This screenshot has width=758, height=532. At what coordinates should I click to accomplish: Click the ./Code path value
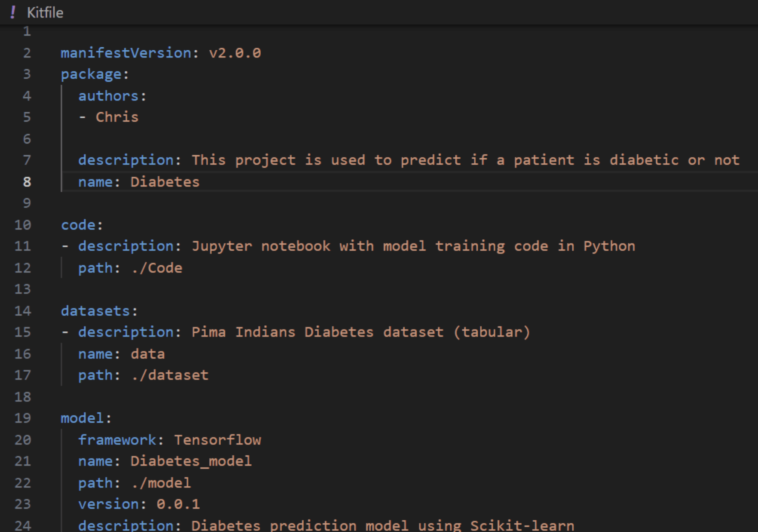(156, 268)
